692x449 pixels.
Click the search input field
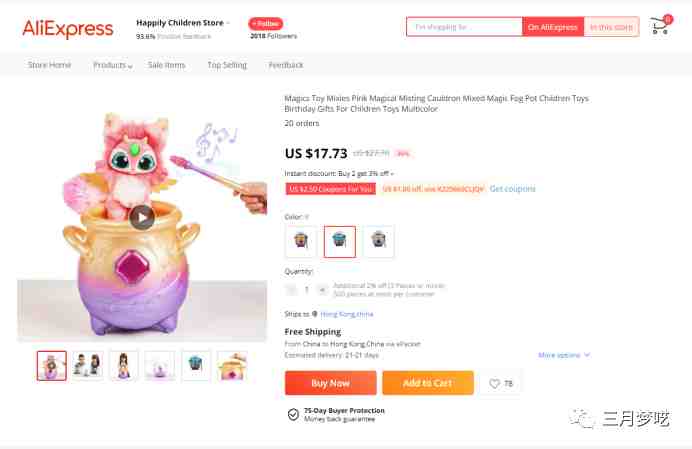tap(464, 27)
